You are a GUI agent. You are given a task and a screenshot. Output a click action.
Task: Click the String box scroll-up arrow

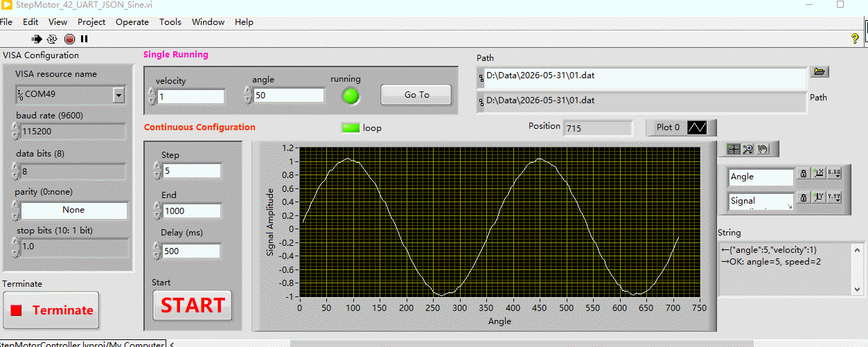tap(858, 250)
